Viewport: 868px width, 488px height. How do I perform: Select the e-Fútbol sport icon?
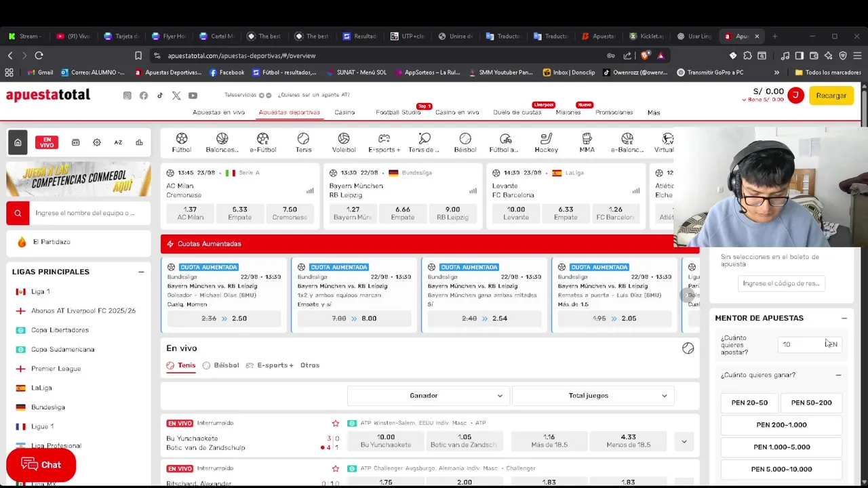point(262,142)
